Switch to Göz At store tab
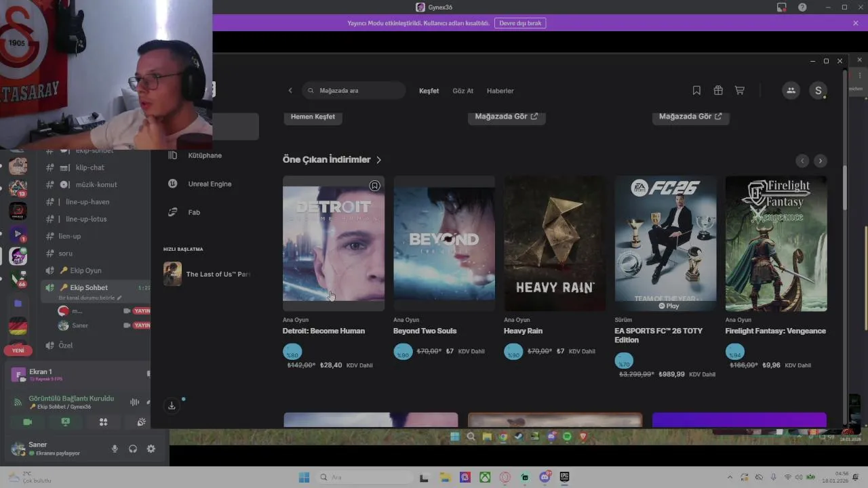 [x=463, y=91]
